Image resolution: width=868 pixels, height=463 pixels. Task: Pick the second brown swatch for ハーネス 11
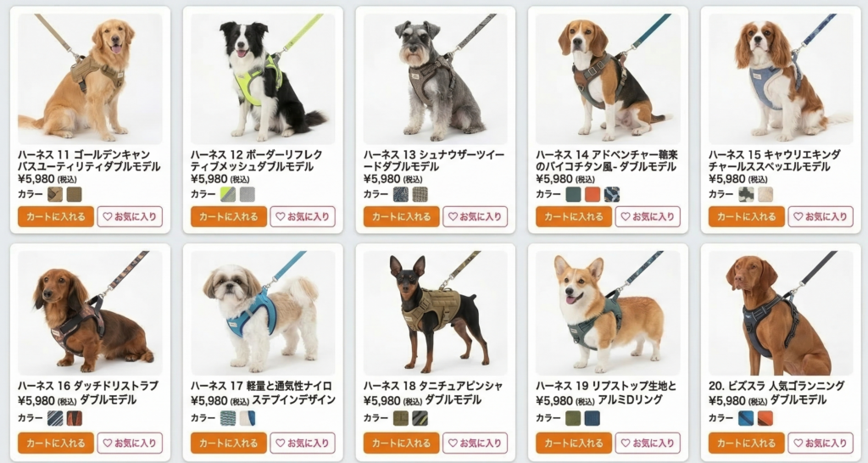75,194
